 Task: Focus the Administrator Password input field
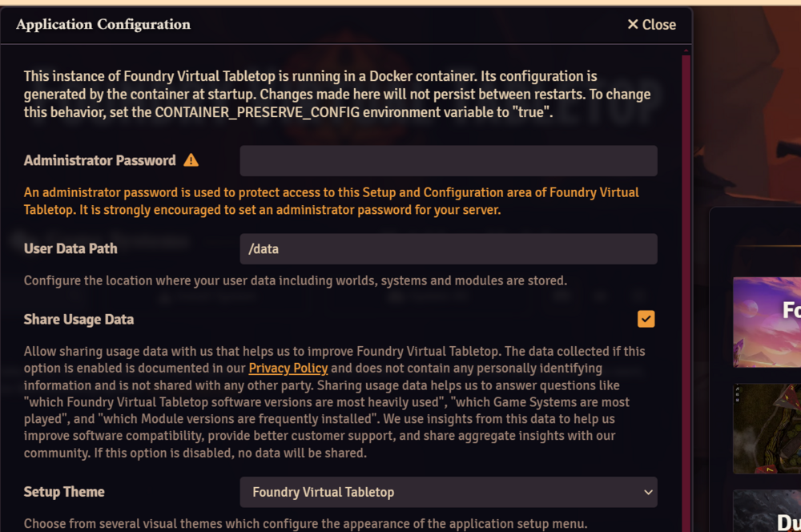pyautogui.click(x=449, y=160)
